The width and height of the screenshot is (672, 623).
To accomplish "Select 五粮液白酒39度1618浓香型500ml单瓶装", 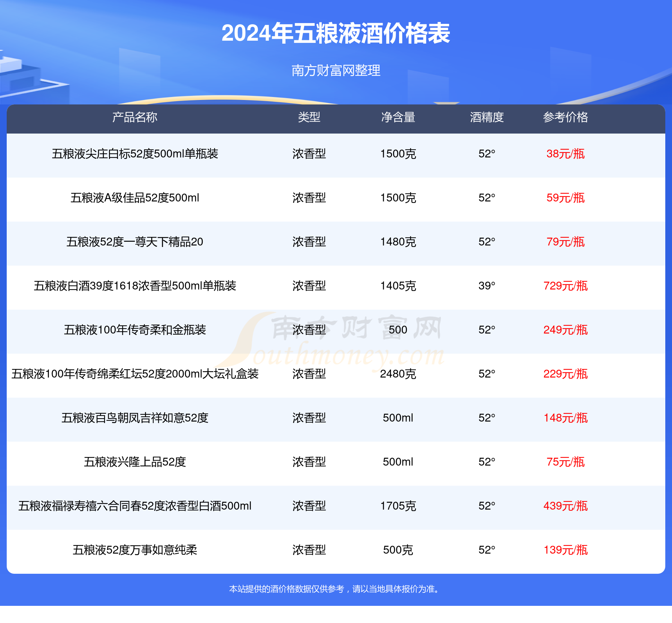I will (135, 286).
